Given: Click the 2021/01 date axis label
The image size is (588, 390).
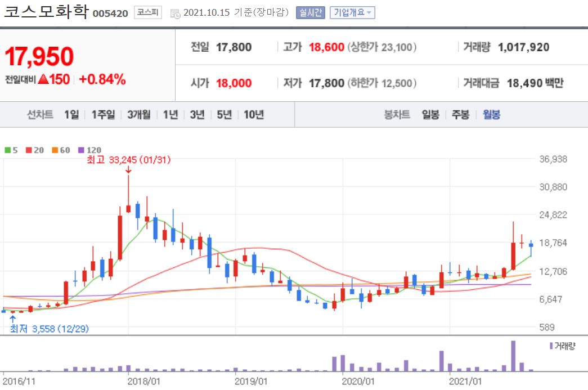Looking at the screenshot, I should click(465, 382).
